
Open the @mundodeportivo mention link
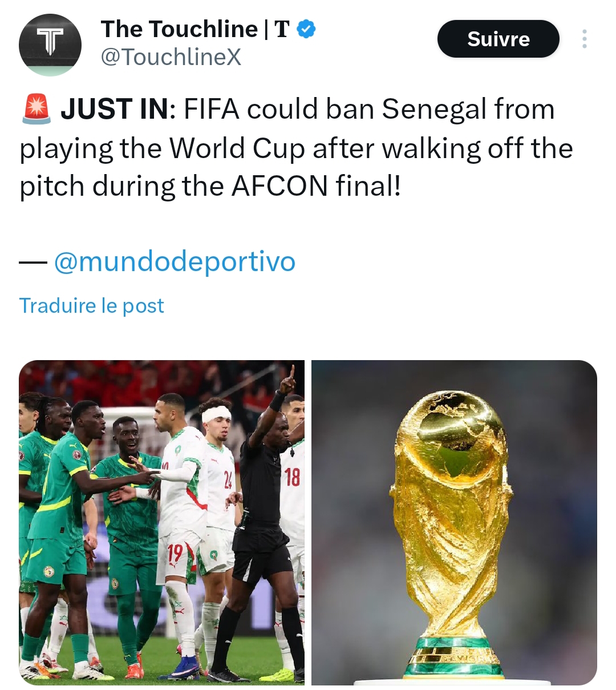175,262
